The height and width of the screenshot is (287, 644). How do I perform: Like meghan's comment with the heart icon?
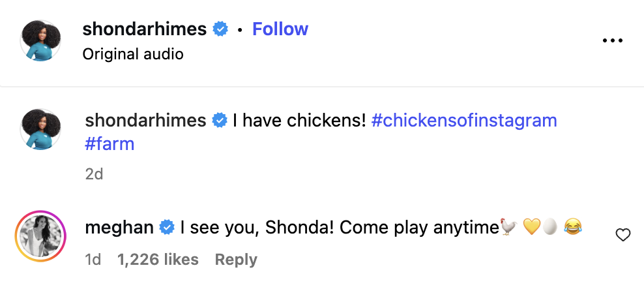[622, 235]
